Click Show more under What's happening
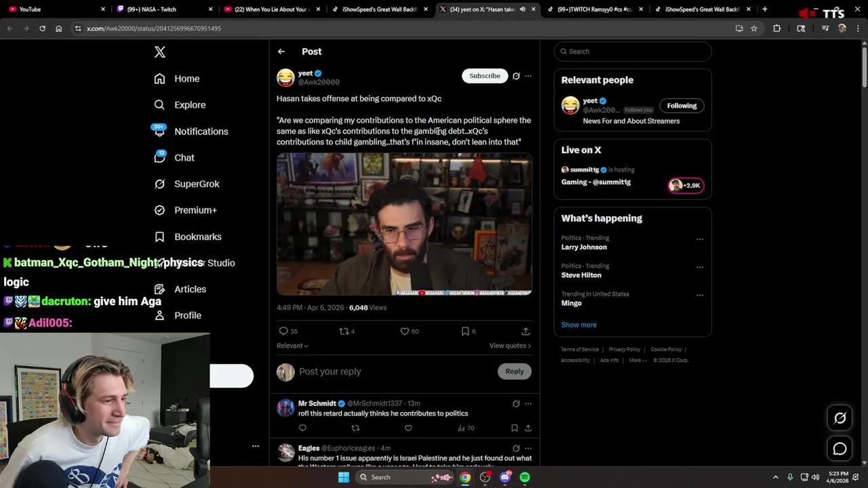Image resolution: width=868 pixels, height=488 pixels. (579, 325)
